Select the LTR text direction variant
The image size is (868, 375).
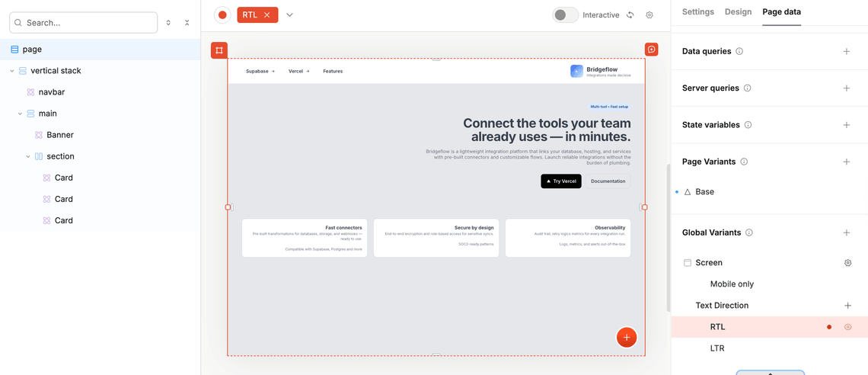pos(717,348)
